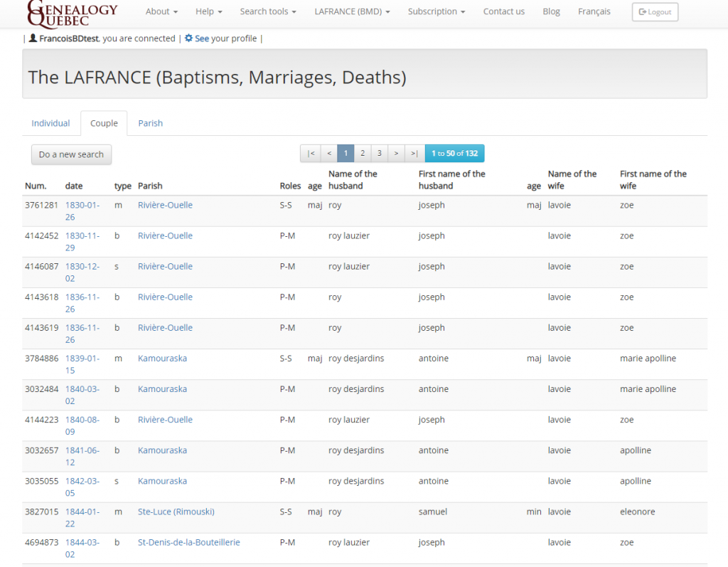
Task: Click roy desjardins in record 3032657
Action: point(356,450)
